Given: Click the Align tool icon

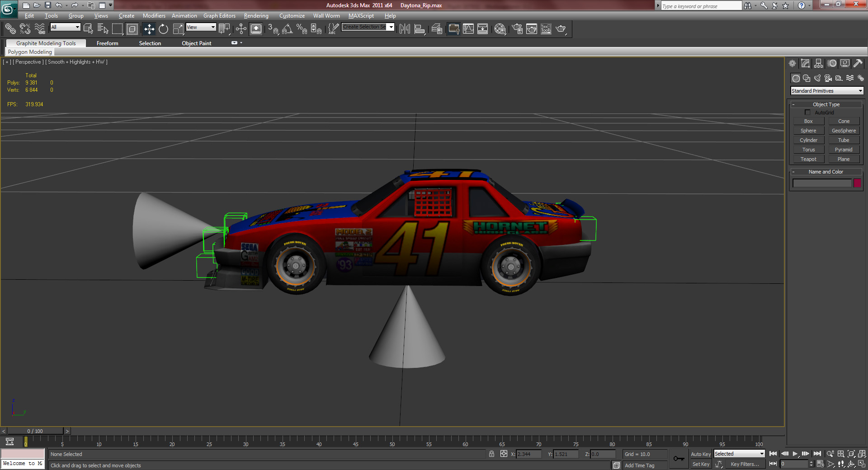Looking at the screenshot, I should [420, 29].
